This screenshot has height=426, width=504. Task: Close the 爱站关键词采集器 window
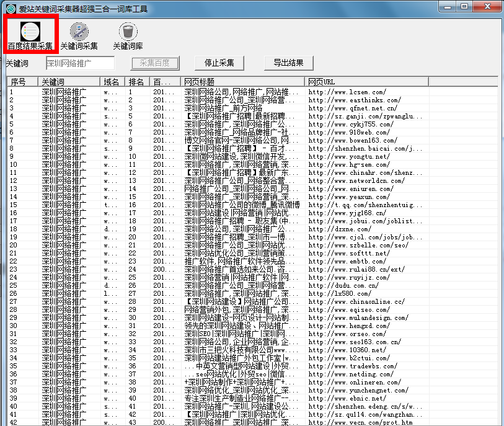pyautogui.click(x=487, y=6)
